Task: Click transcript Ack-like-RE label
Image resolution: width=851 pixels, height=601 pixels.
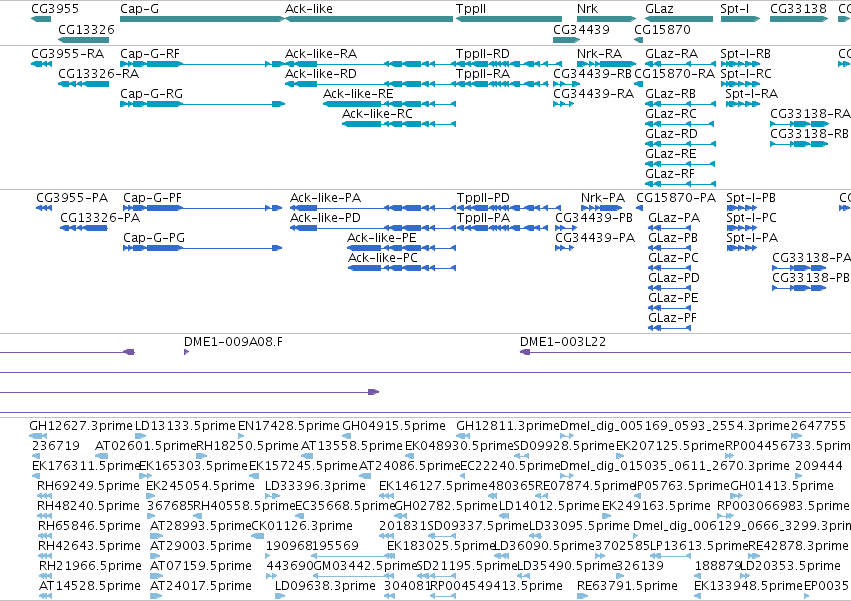Action: (x=358, y=94)
